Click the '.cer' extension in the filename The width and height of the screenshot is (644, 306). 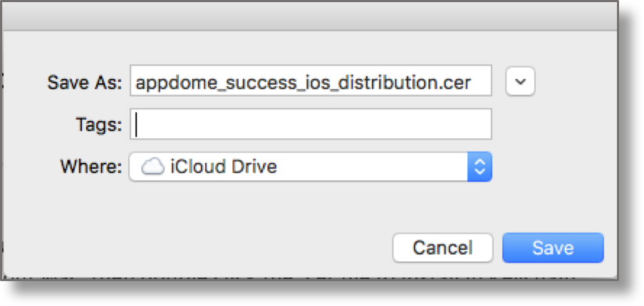pos(456,82)
